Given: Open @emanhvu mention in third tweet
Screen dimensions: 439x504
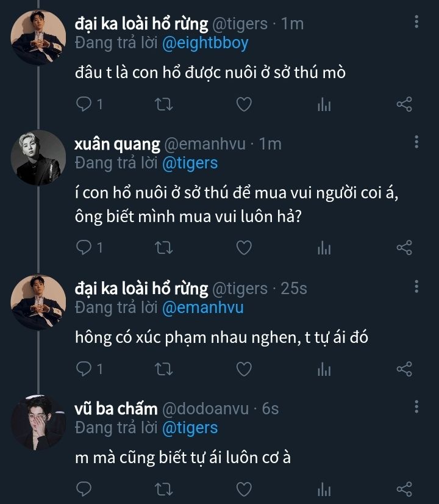Looking at the screenshot, I should pos(202,308).
